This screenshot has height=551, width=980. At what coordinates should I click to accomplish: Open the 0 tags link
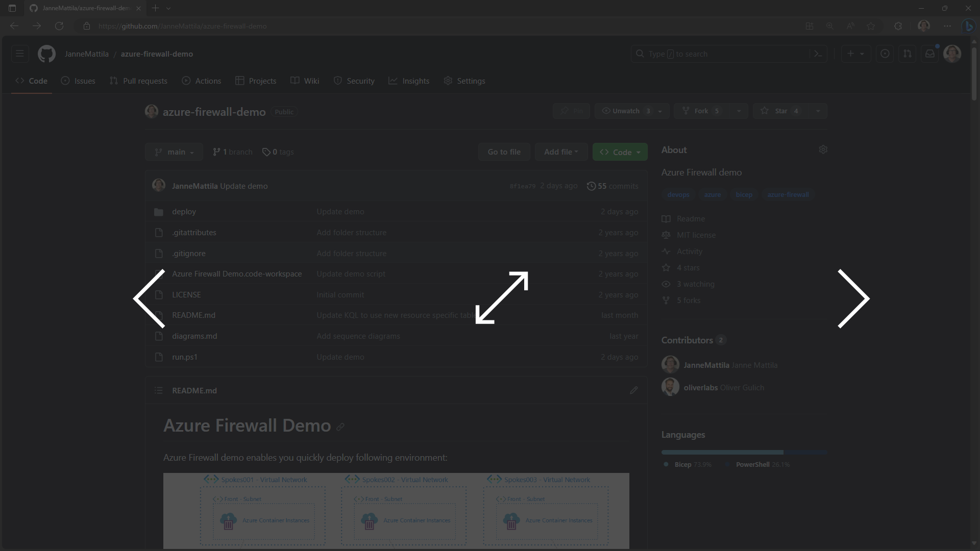[278, 152]
